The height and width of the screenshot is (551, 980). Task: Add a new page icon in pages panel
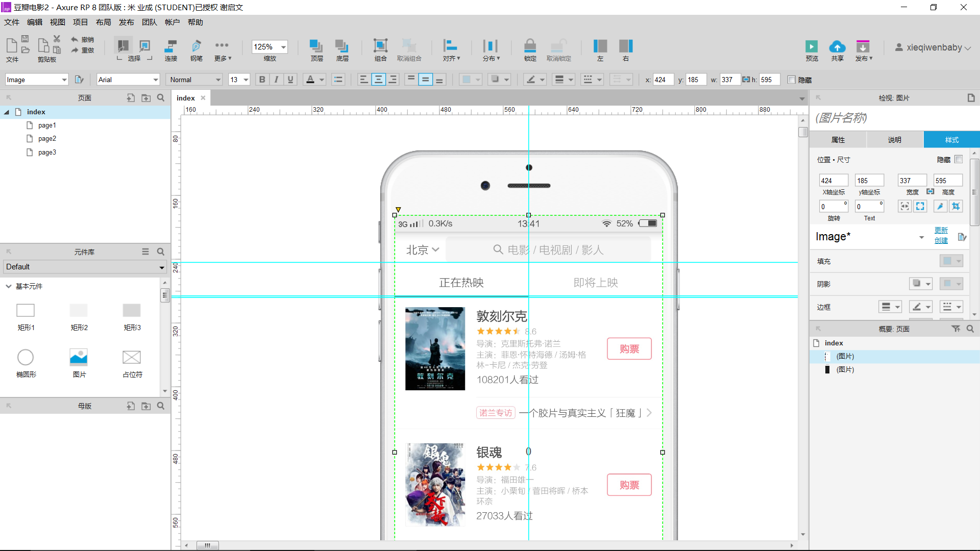coord(131,97)
